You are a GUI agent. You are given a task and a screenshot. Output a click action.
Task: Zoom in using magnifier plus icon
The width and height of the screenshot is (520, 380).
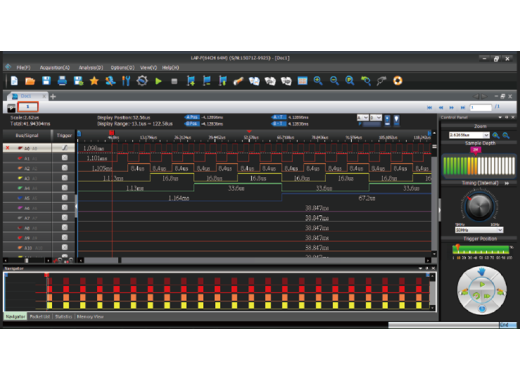(318, 81)
